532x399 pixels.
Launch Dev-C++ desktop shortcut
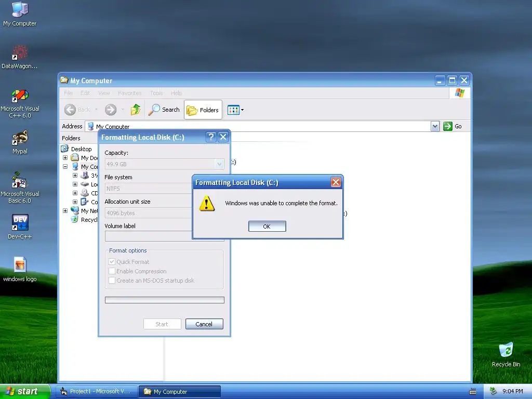20,227
